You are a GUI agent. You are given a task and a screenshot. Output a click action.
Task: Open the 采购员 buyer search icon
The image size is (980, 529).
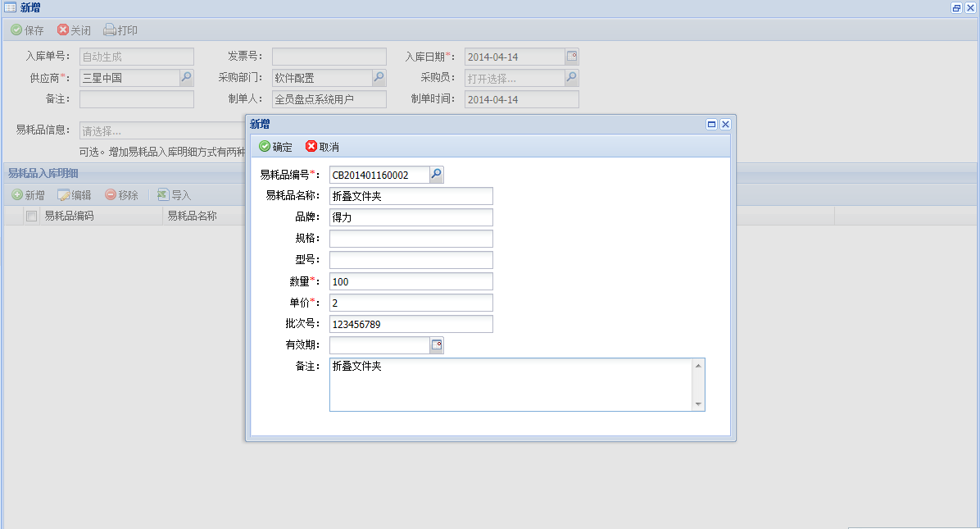click(x=572, y=78)
